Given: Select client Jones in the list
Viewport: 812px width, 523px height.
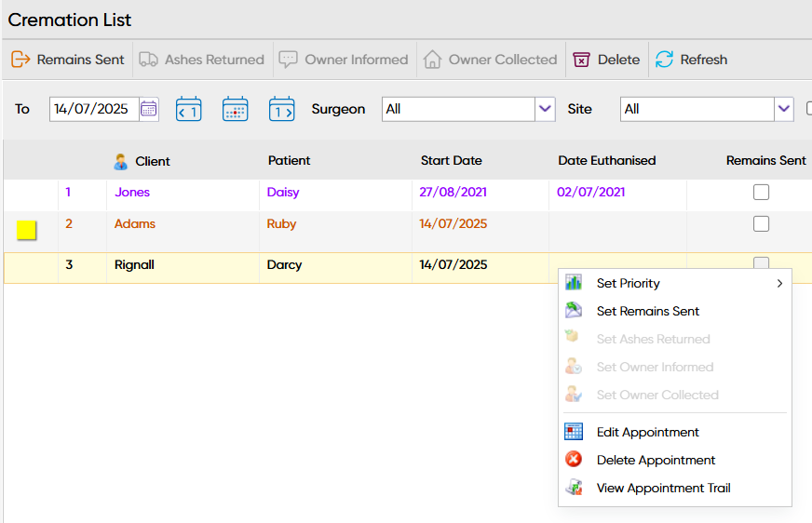Looking at the screenshot, I should tap(132, 192).
